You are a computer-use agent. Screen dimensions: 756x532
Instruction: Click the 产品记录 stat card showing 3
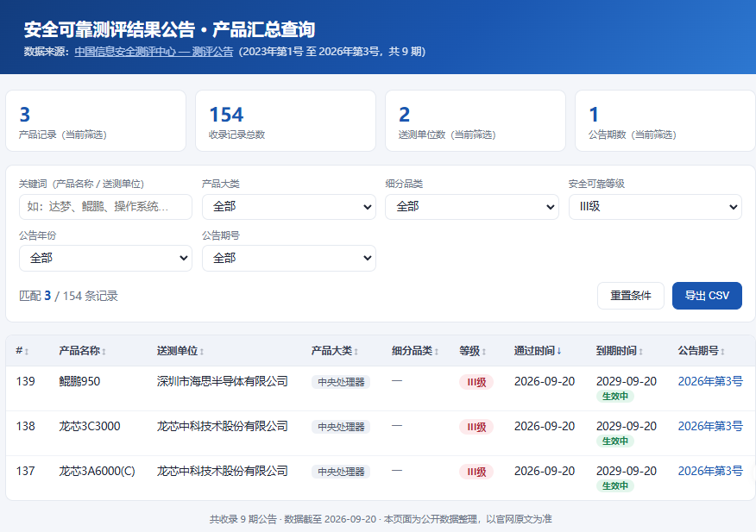pos(96,121)
